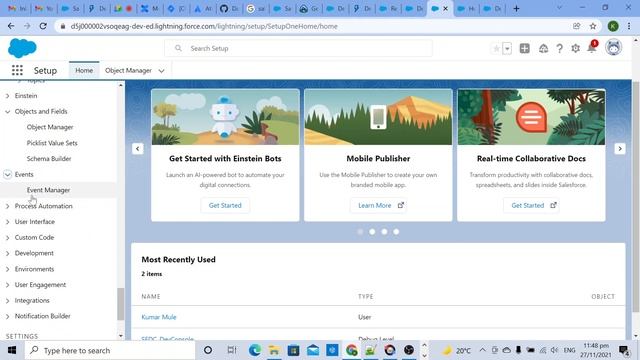Go back in browser history
The image size is (640, 360).
11,26
